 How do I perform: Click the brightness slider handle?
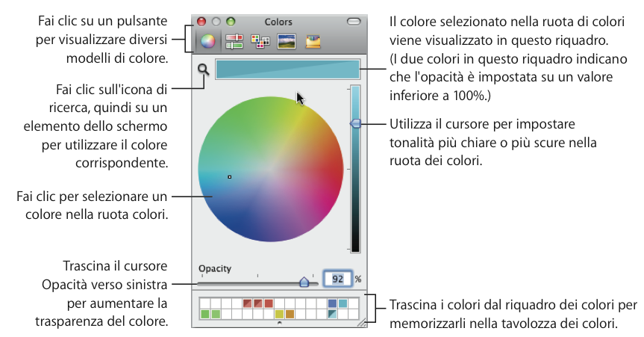pos(355,123)
